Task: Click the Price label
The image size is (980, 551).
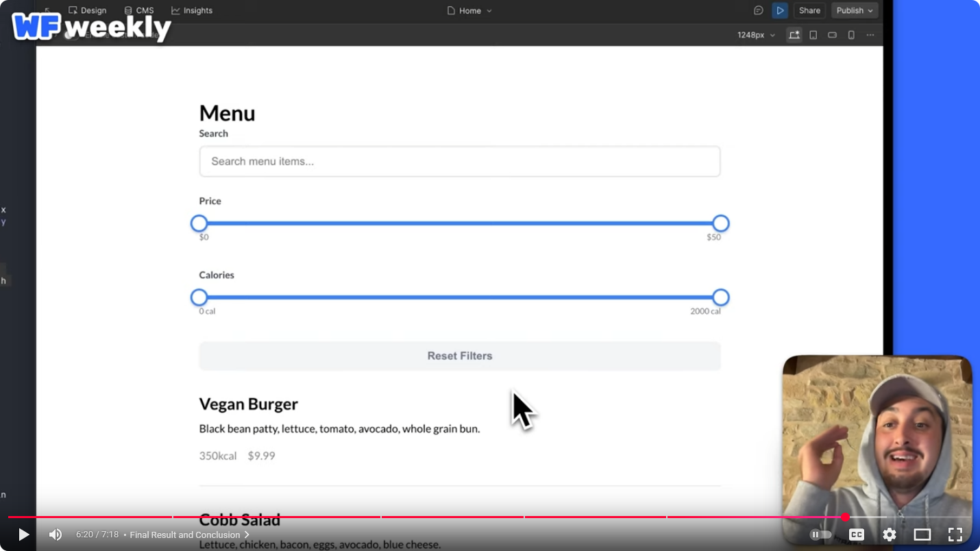Action: (x=210, y=201)
